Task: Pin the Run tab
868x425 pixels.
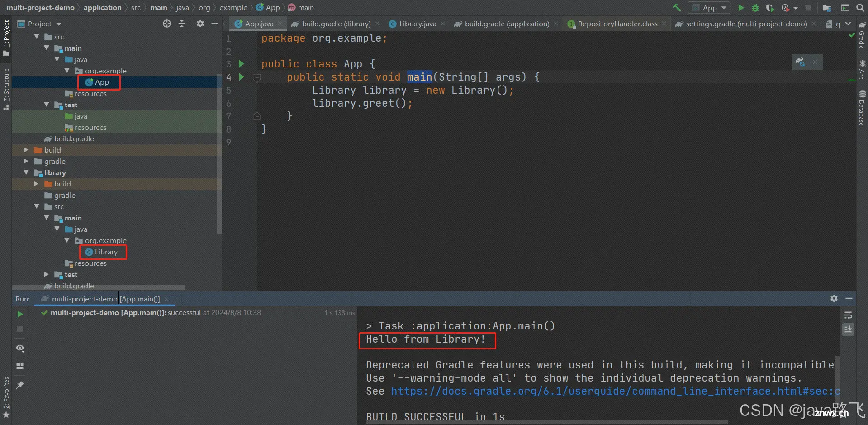Action: coord(20,385)
